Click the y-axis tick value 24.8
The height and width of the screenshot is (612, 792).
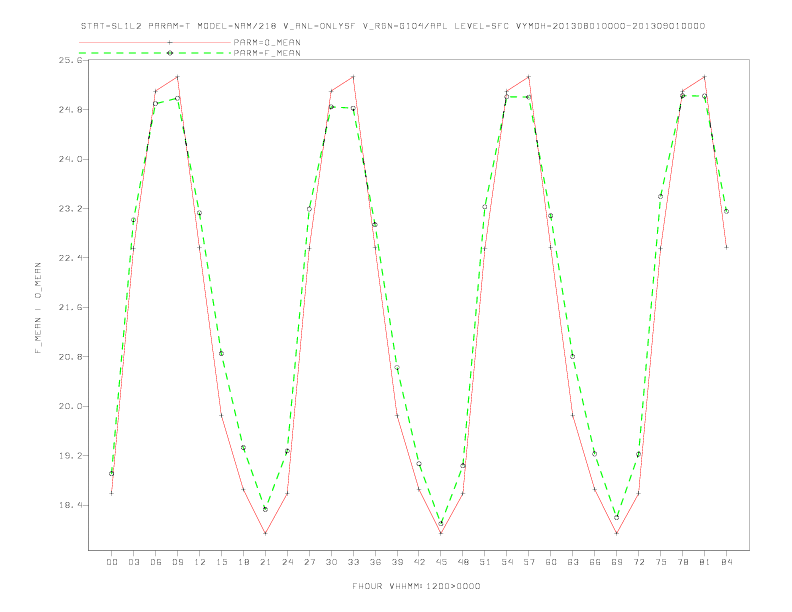[71, 110]
